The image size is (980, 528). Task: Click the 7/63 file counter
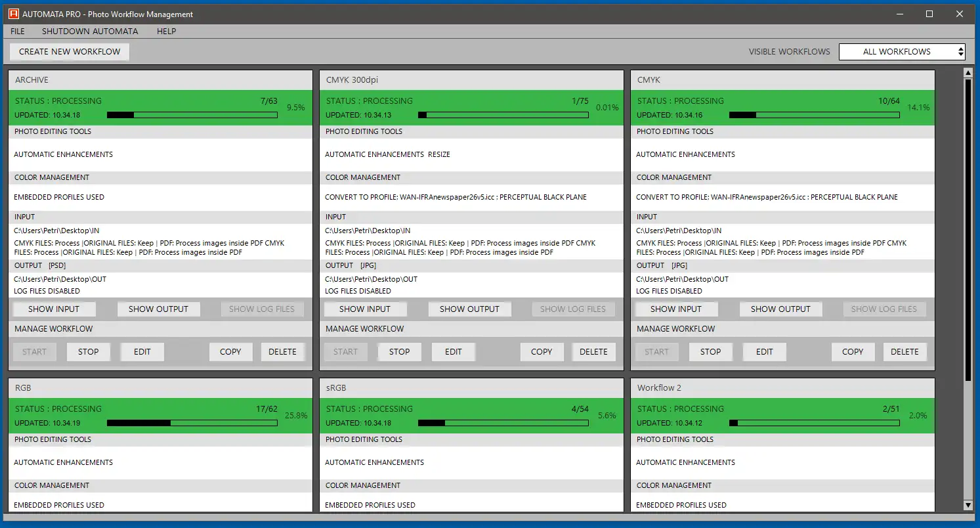[x=269, y=101]
